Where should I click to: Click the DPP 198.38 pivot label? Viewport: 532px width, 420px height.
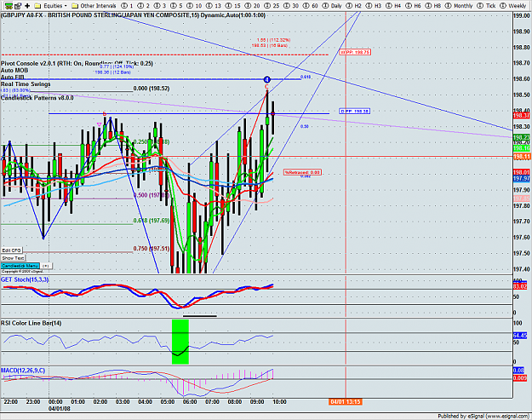pos(355,111)
